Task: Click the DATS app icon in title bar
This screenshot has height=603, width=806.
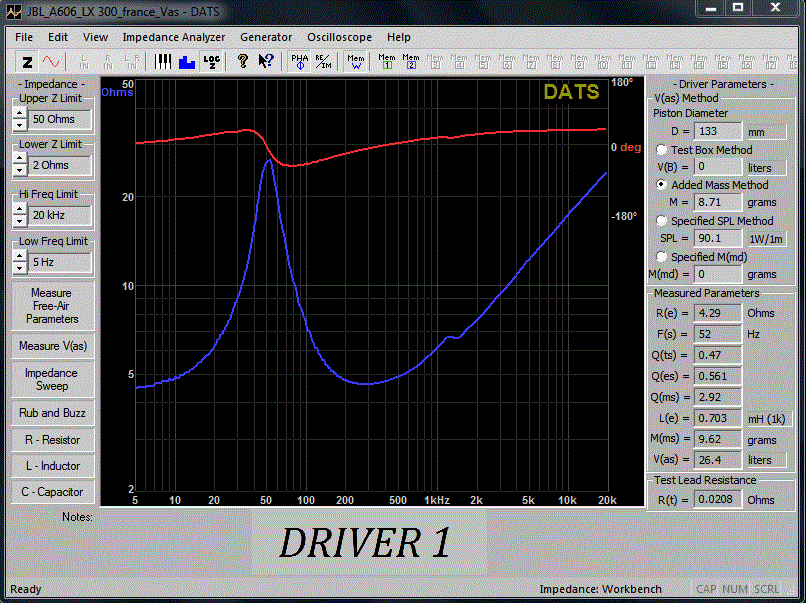Action: click(14, 11)
